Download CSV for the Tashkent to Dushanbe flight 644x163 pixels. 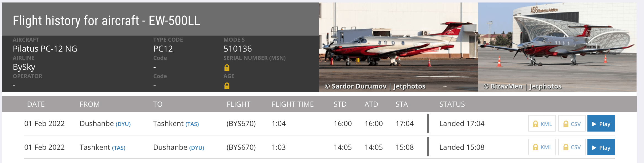(x=572, y=147)
